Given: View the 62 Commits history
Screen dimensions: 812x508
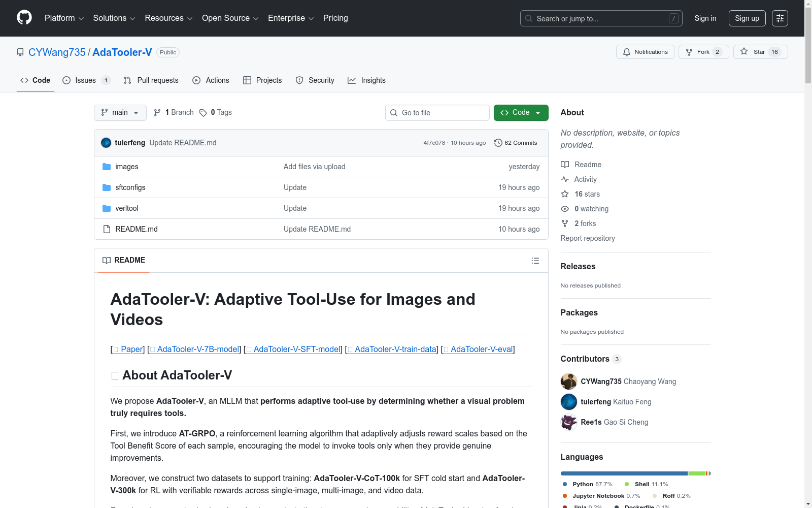Looking at the screenshot, I should [x=516, y=143].
